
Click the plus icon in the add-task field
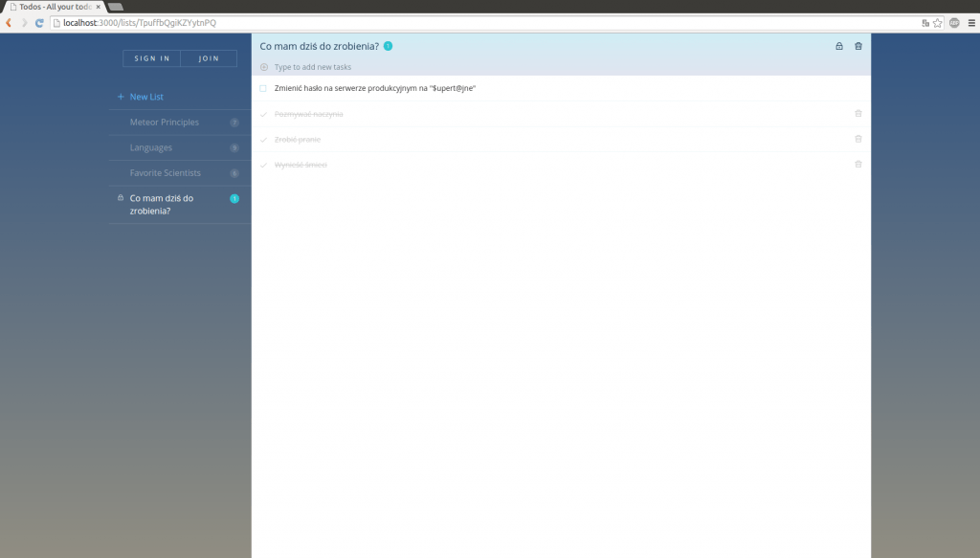(263, 67)
